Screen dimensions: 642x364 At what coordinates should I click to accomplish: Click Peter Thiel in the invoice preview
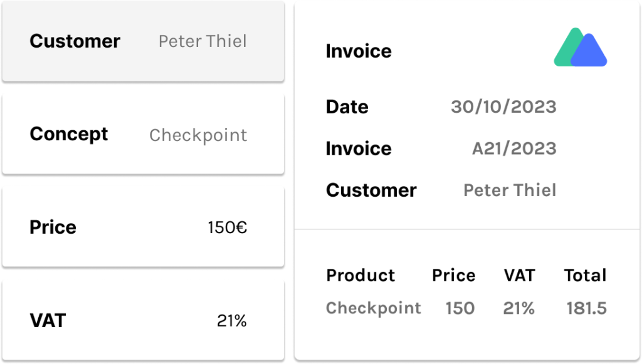tap(510, 190)
